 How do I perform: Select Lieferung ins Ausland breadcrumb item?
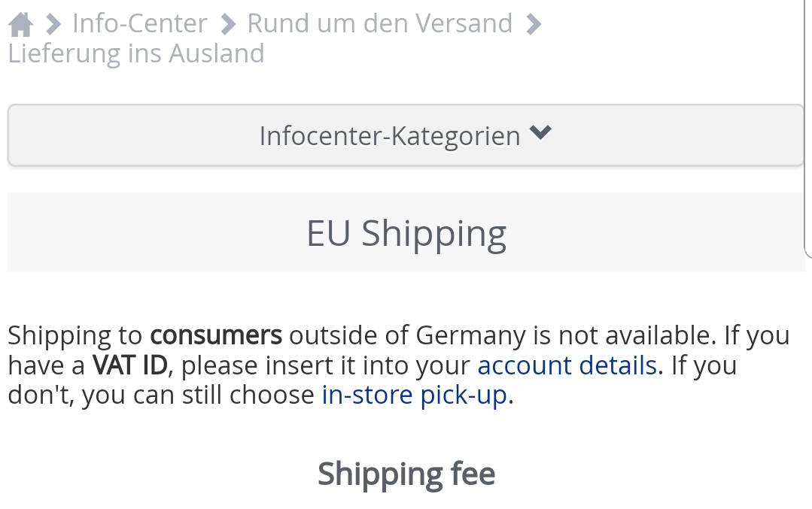pyautogui.click(x=136, y=53)
